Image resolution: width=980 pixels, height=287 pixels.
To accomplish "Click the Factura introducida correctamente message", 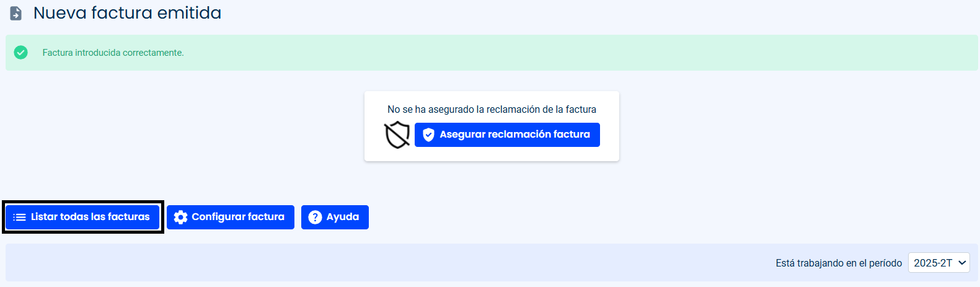I will point(113,53).
